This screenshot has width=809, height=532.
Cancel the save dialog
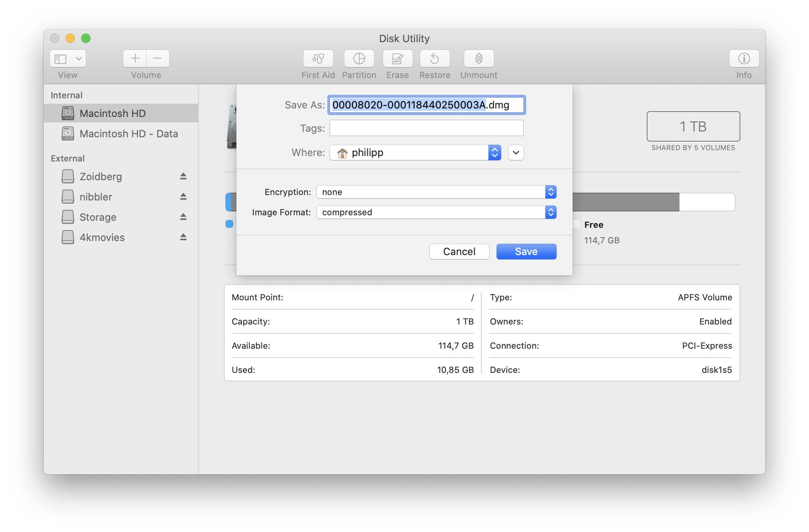pos(459,252)
